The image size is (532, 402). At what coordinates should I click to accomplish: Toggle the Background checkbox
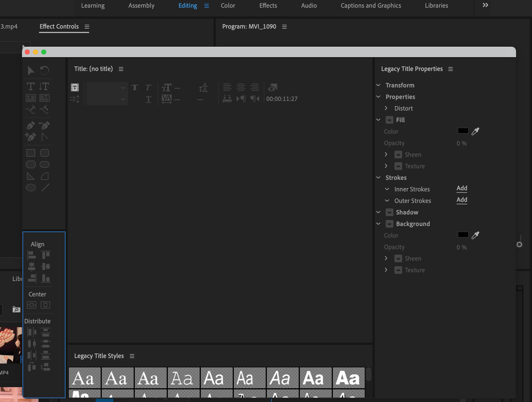[389, 224]
